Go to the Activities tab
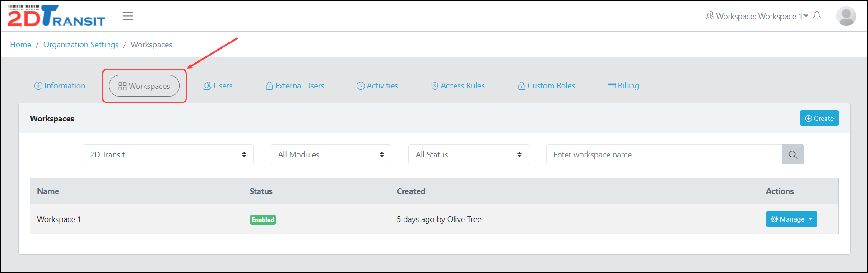868x273 pixels. [377, 86]
